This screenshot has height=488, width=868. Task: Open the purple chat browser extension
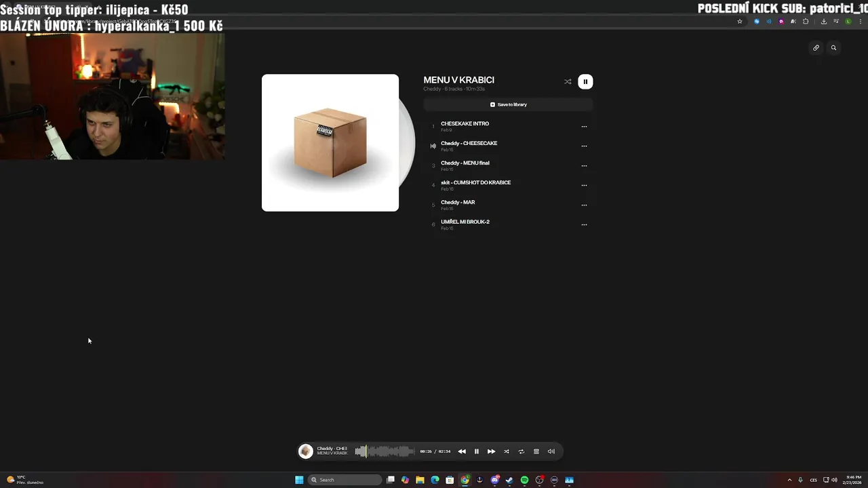point(781,21)
